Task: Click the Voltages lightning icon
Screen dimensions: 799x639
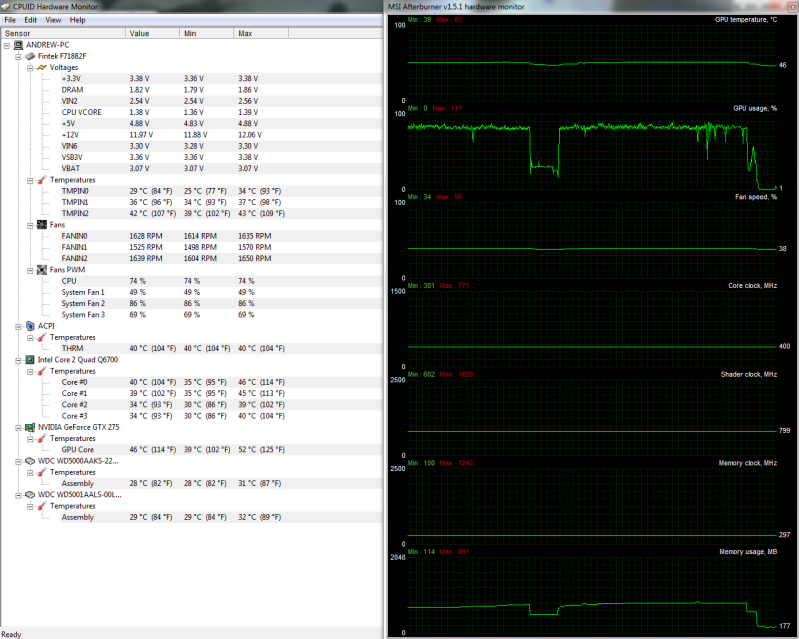Action: pos(42,67)
